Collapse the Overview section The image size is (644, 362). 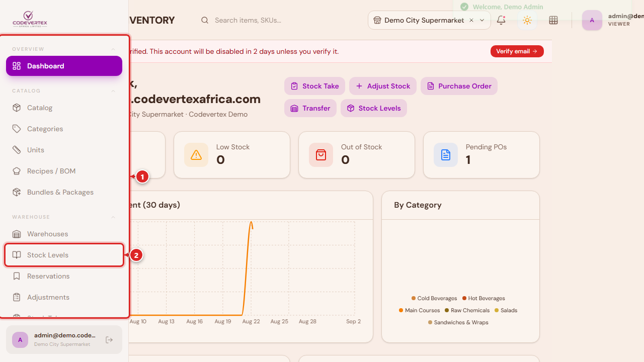(x=113, y=49)
